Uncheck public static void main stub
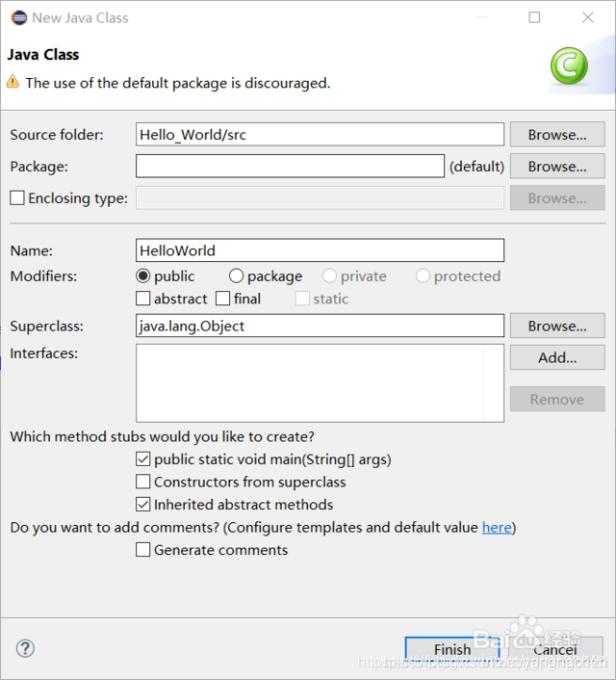 (x=143, y=459)
